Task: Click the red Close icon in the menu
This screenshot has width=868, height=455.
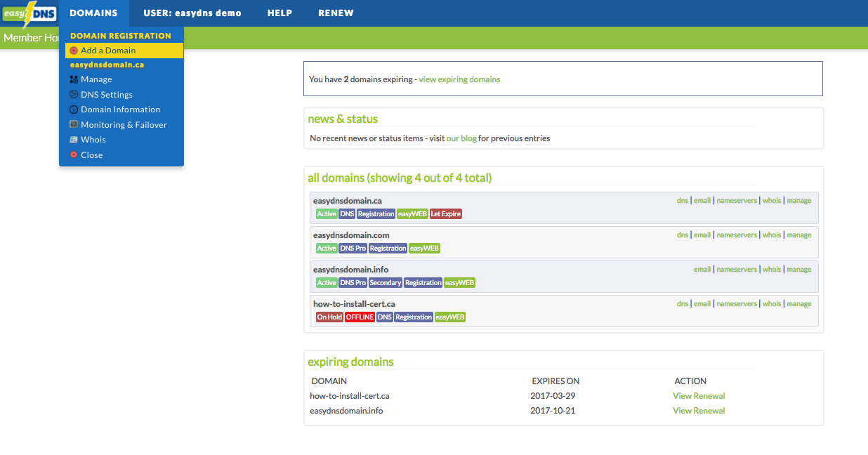Action: [73, 154]
